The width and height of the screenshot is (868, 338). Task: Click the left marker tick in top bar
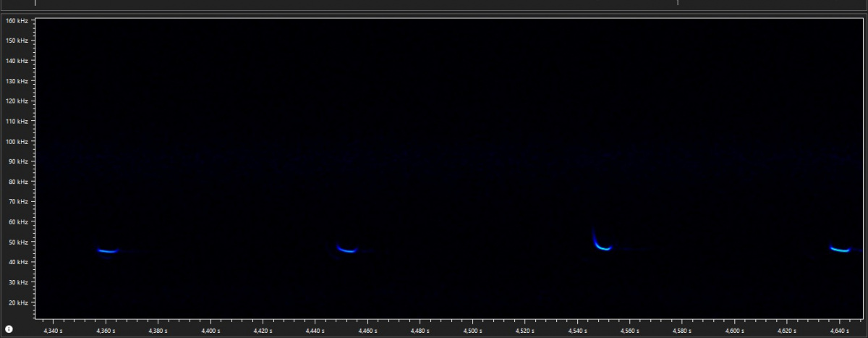(35, 3)
